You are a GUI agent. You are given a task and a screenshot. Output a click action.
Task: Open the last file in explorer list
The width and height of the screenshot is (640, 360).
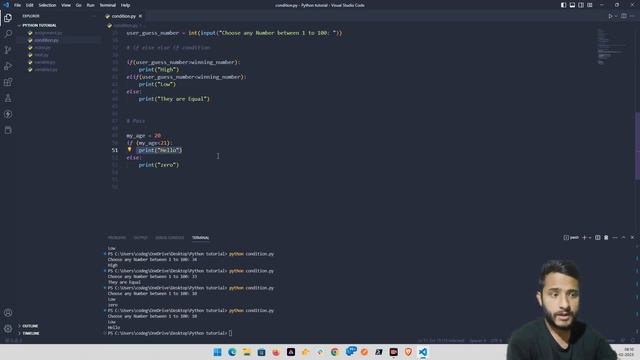pos(46,69)
